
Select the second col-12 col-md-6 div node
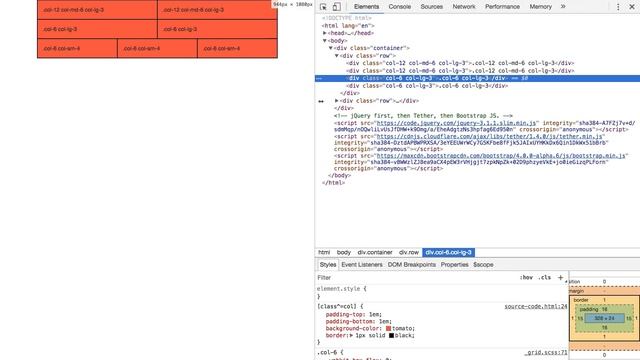click(x=460, y=71)
